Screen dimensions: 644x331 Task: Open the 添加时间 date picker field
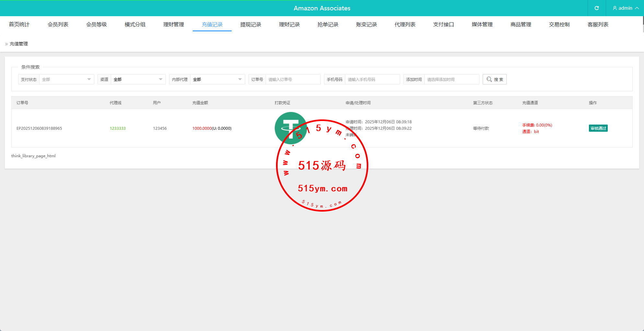pos(451,79)
